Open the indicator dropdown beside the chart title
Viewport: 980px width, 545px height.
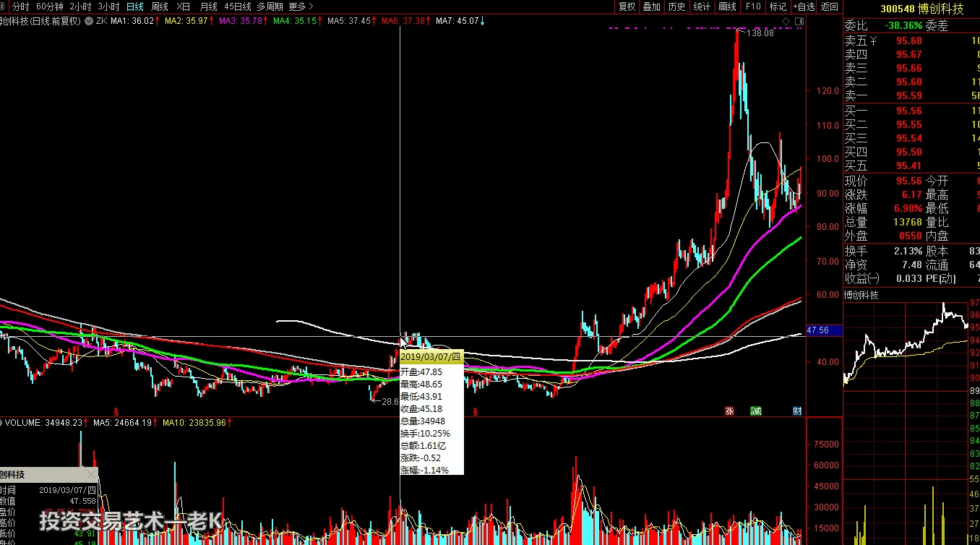(x=88, y=21)
